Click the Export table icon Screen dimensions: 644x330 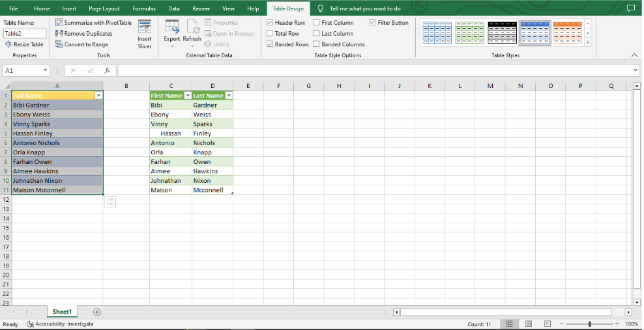(x=172, y=27)
